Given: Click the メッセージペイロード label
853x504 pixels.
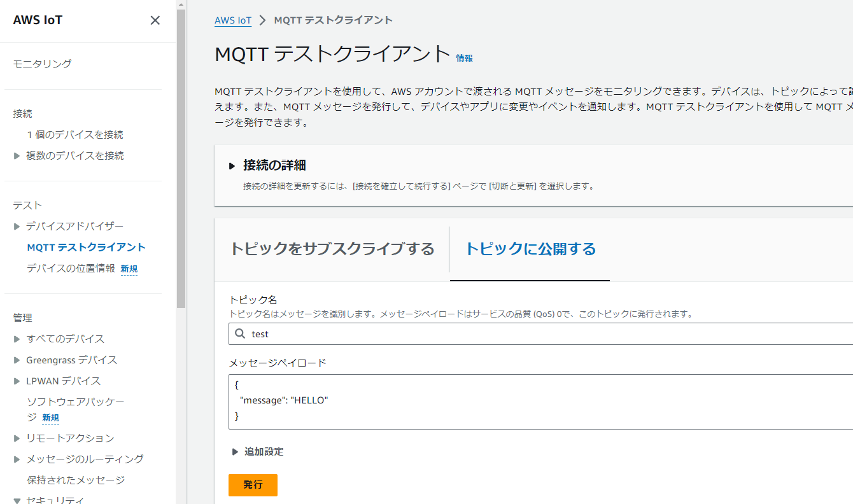Looking at the screenshot, I should (278, 363).
